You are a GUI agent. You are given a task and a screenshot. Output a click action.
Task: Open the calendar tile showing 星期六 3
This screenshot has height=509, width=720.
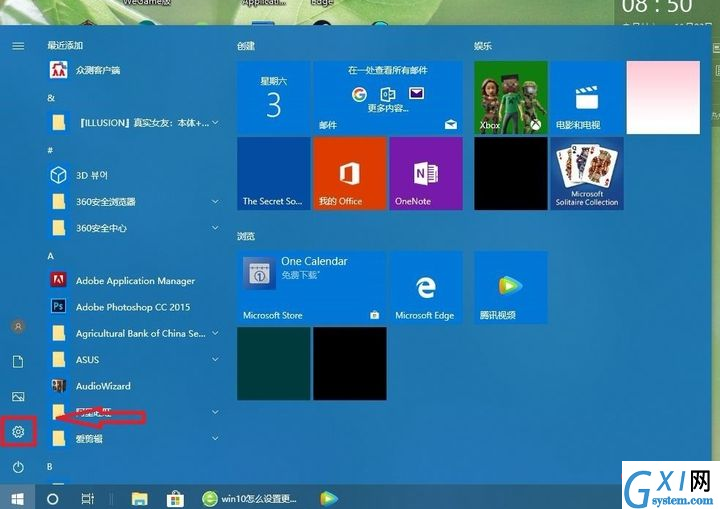(274, 97)
